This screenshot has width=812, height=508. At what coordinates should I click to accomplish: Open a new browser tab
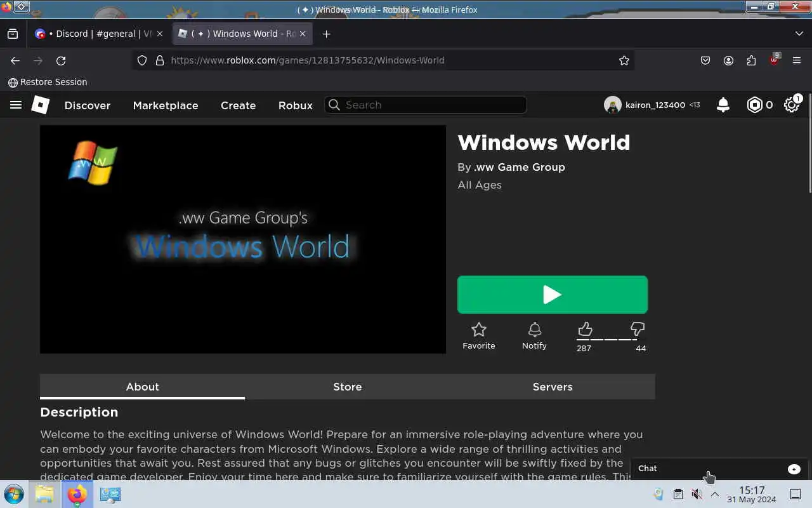(x=326, y=34)
